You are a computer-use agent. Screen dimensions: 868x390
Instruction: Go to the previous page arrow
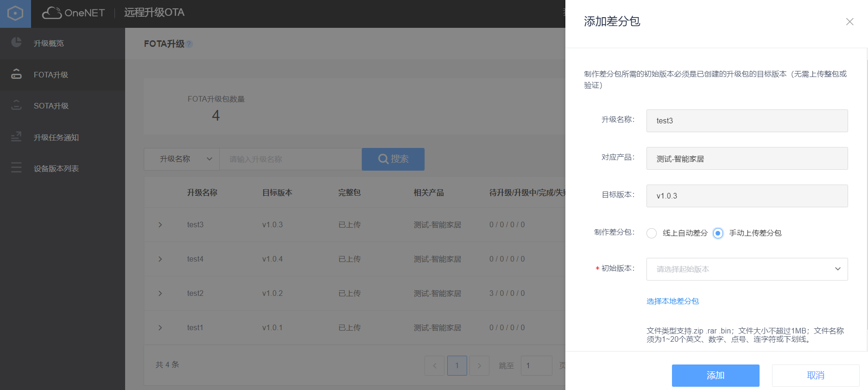click(434, 365)
